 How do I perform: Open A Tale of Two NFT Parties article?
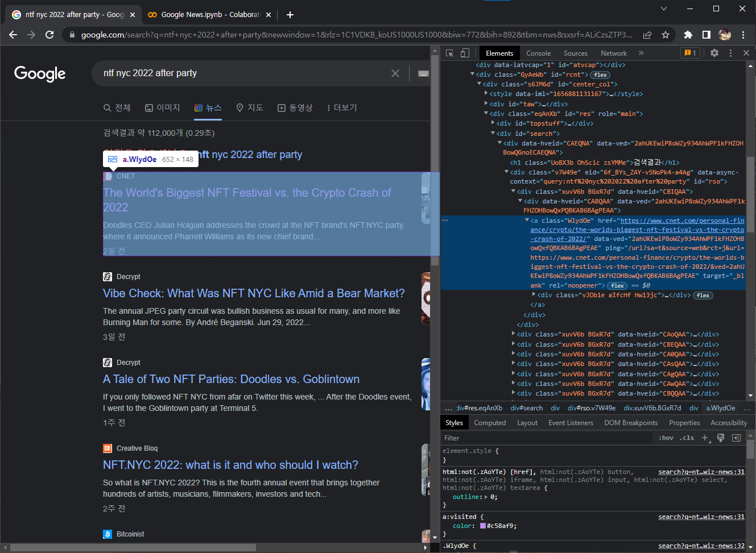point(231,379)
